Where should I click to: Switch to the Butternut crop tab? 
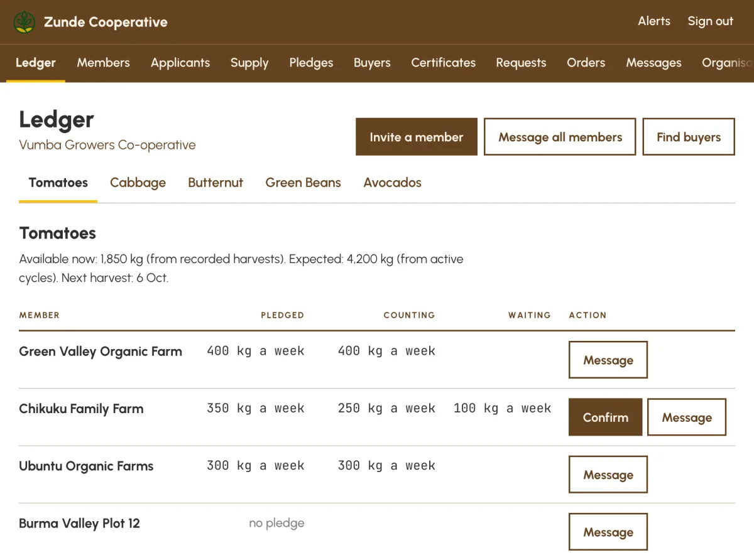(x=216, y=183)
